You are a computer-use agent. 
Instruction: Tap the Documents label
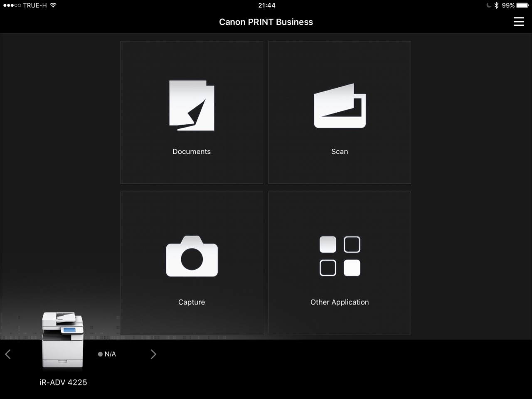click(192, 152)
